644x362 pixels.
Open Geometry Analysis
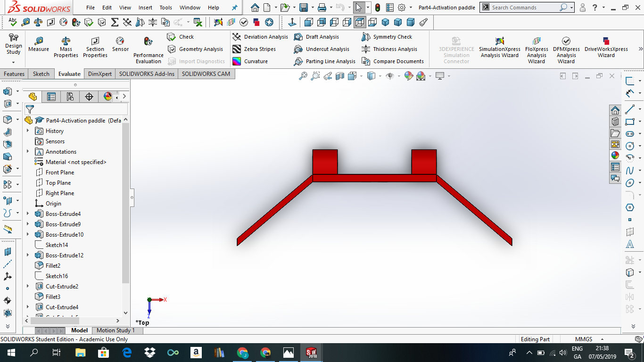(195, 49)
